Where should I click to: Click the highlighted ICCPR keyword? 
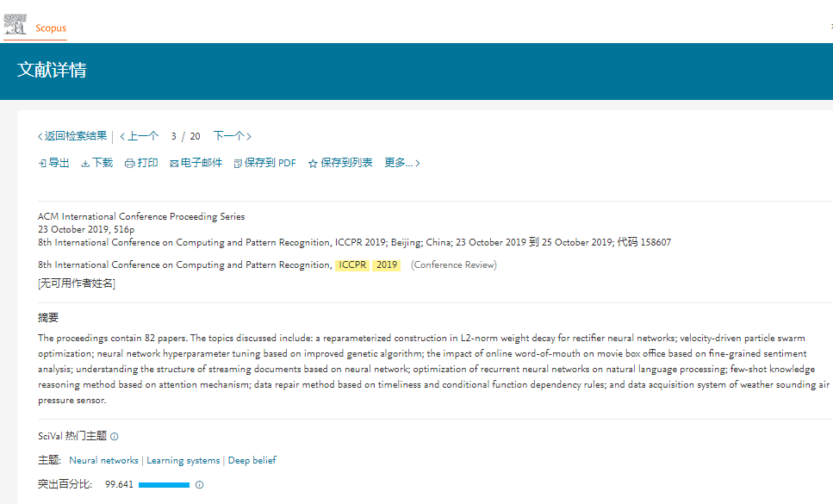352,265
